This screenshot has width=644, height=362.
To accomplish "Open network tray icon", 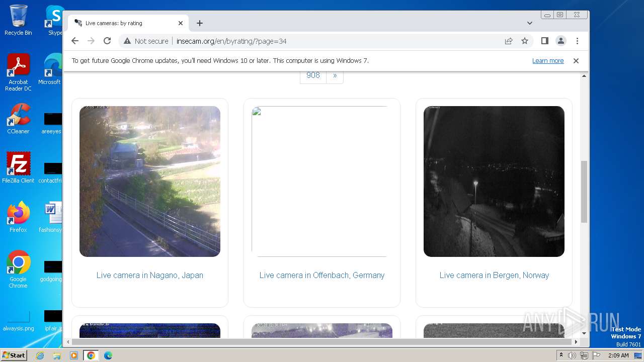I will (x=584, y=355).
